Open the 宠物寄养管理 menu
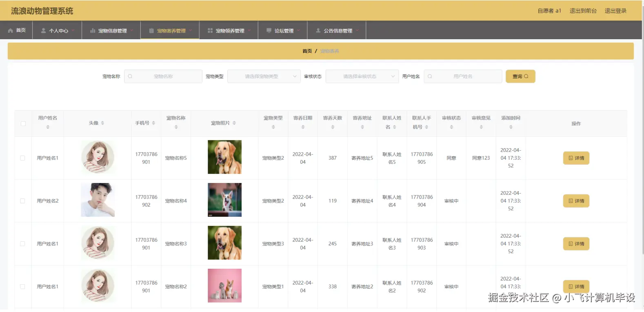Screen dimensions: 644x312 (x=170, y=30)
